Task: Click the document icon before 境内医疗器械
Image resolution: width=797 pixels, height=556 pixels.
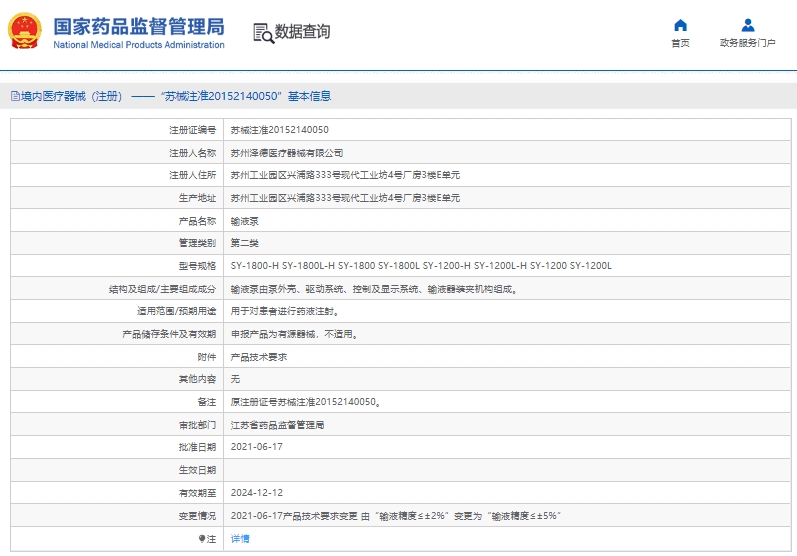Action: [15, 97]
